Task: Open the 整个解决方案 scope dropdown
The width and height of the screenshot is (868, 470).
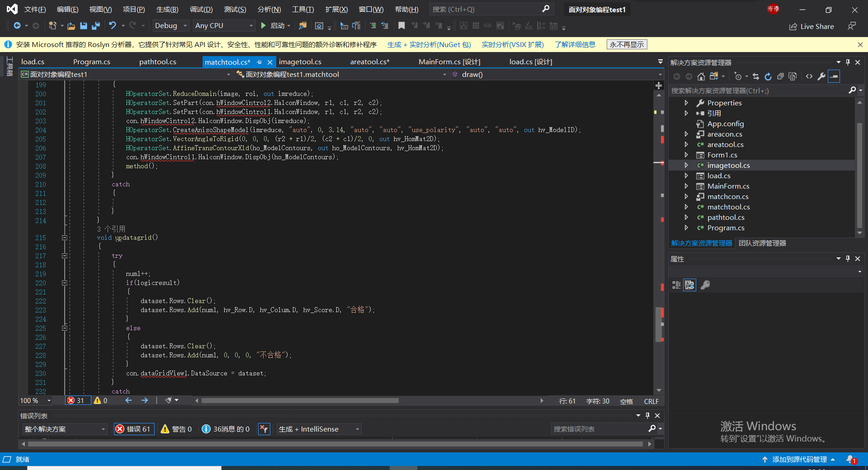Action: click(65, 429)
